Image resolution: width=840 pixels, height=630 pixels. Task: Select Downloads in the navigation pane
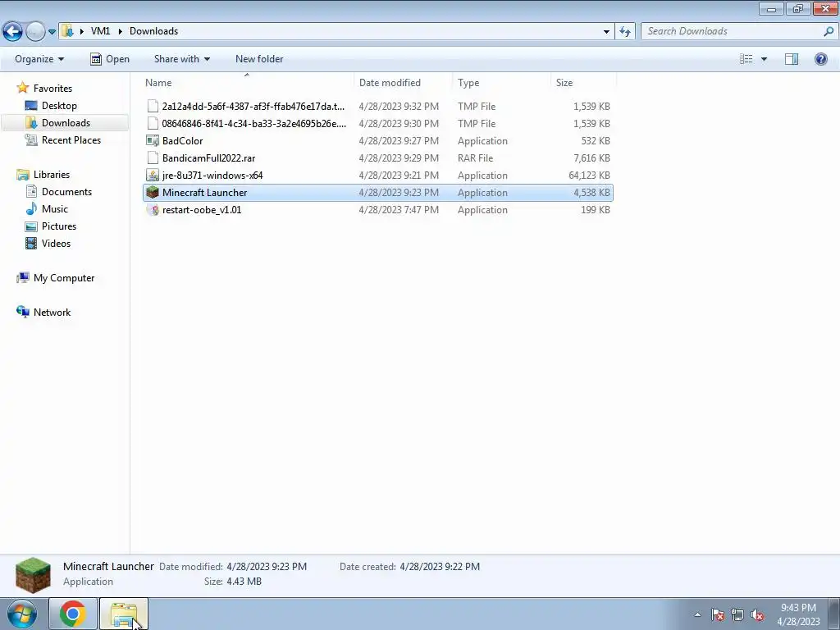pyautogui.click(x=66, y=123)
